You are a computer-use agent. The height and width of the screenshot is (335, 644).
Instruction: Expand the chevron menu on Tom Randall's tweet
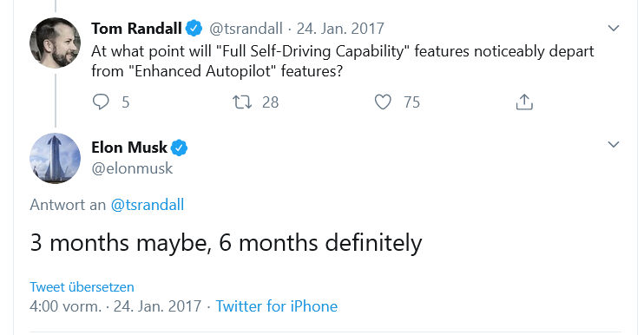614,29
